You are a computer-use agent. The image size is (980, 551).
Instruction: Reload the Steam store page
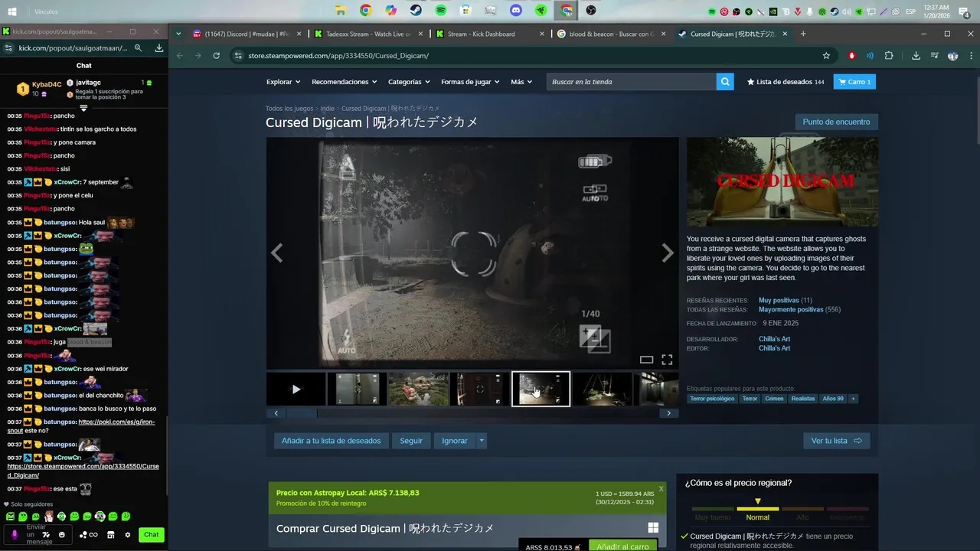[x=217, y=56]
